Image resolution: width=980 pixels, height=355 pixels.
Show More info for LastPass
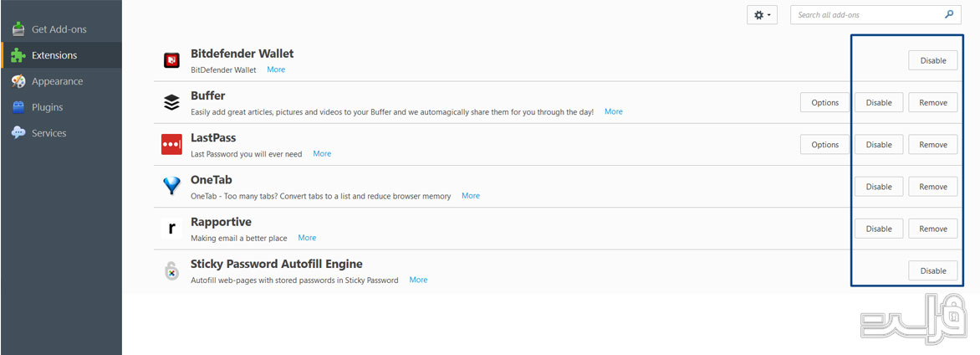pos(322,153)
